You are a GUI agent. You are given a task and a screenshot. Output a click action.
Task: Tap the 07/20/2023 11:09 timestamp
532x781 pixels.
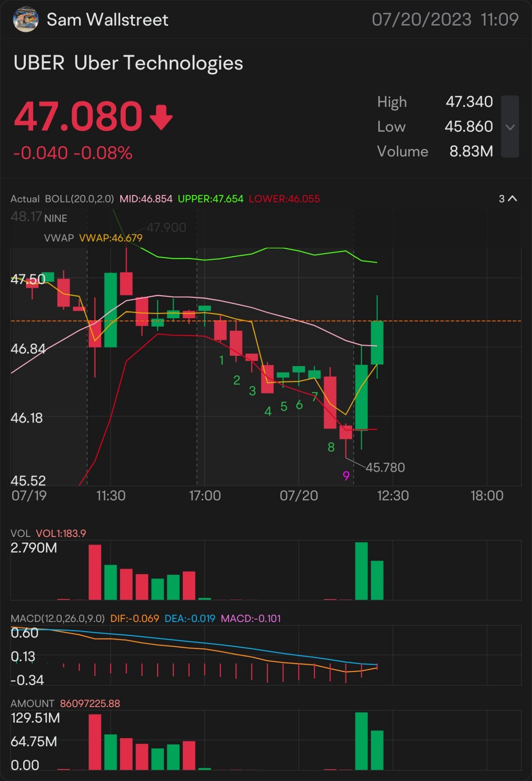[445, 19]
